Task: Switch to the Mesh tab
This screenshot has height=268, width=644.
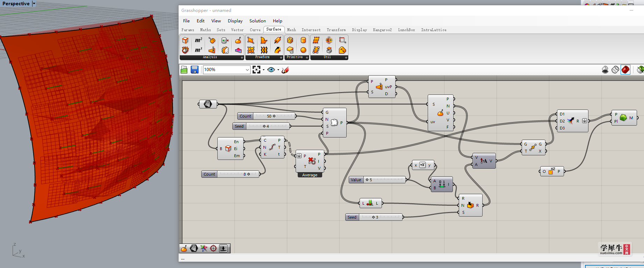Action: point(291,30)
